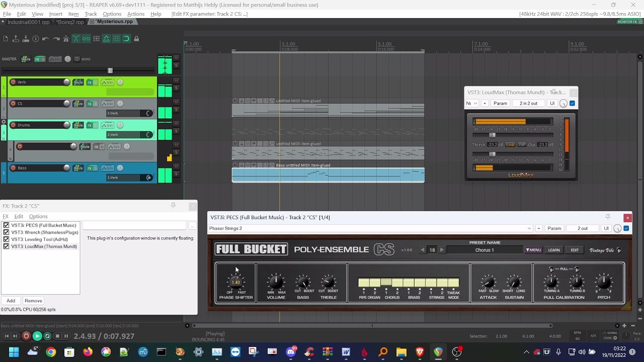
Task: Go to previous PECS preset arrow
Action: pyautogui.click(x=423, y=250)
